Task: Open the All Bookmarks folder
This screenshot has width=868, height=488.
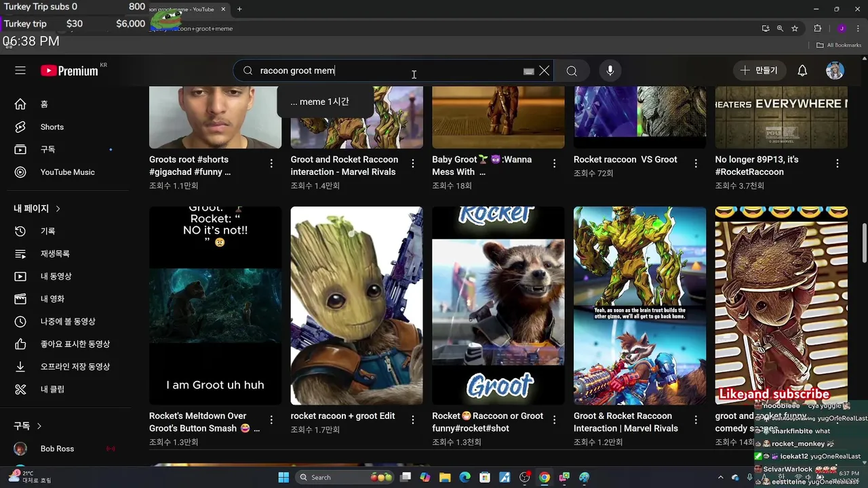Action: pos(839,45)
